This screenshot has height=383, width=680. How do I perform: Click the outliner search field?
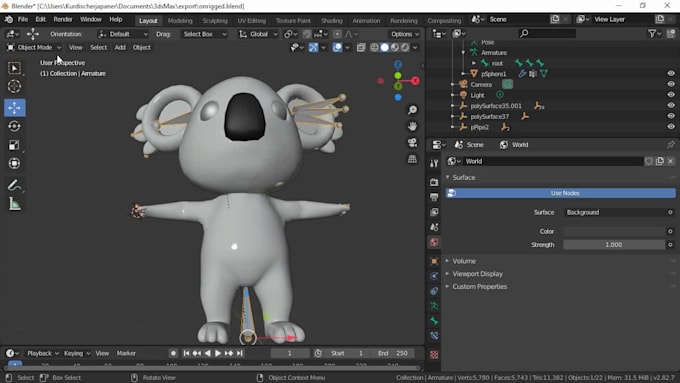coord(547,33)
